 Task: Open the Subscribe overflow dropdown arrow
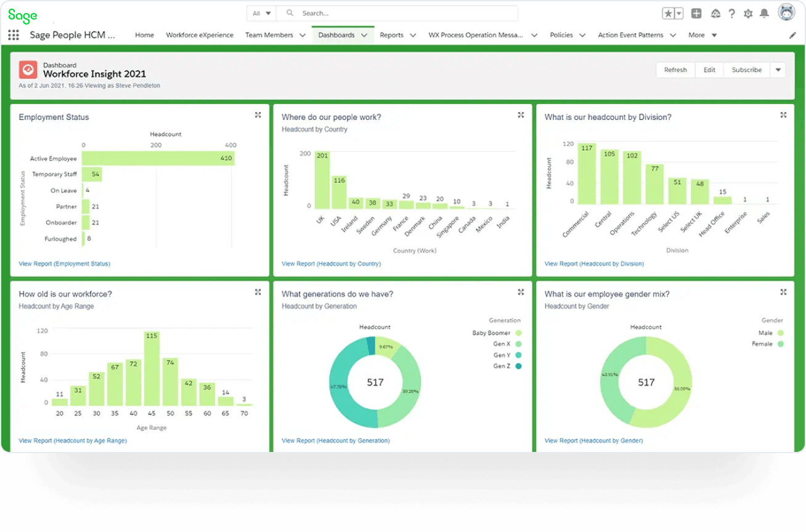click(778, 70)
